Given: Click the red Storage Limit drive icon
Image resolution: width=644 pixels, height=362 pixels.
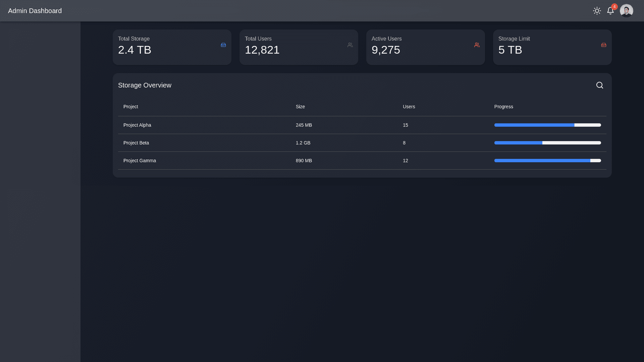Looking at the screenshot, I should tap(603, 45).
